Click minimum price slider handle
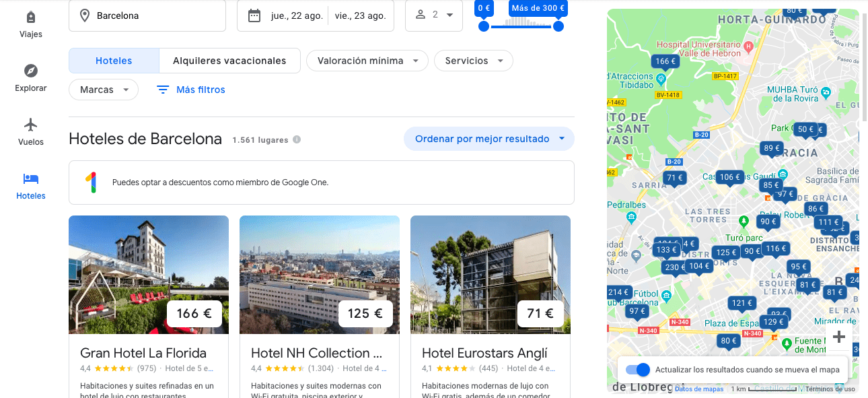 tap(483, 26)
